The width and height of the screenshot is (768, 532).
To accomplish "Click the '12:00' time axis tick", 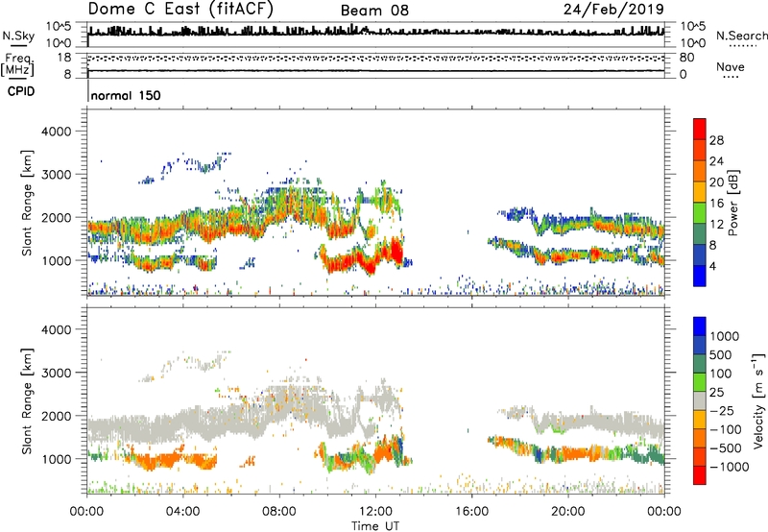I will pos(375,512).
